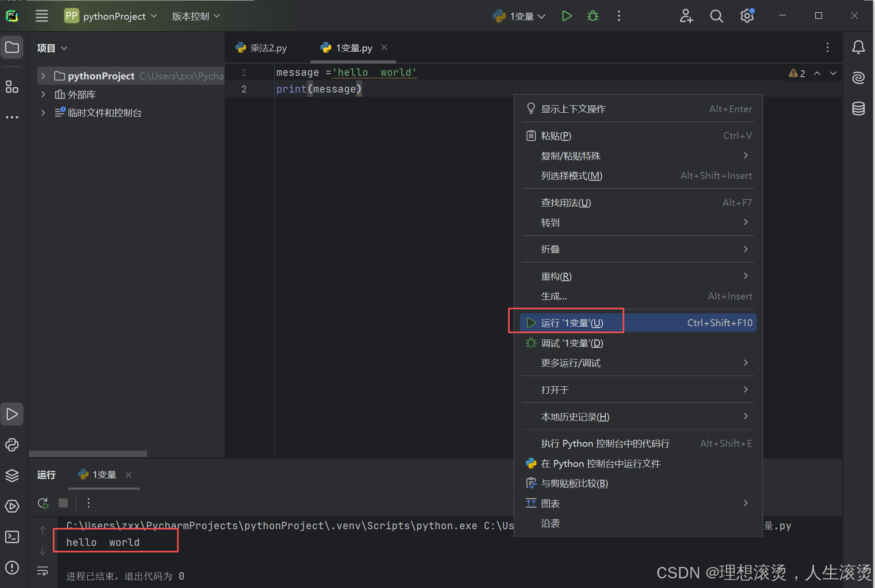Open the main hamburger menu
The height and width of the screenshot is (588, 875).
click(42, 16)
